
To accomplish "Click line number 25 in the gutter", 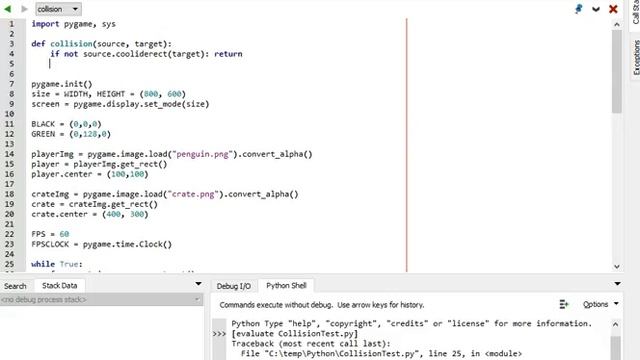I will tap(9, 264).
